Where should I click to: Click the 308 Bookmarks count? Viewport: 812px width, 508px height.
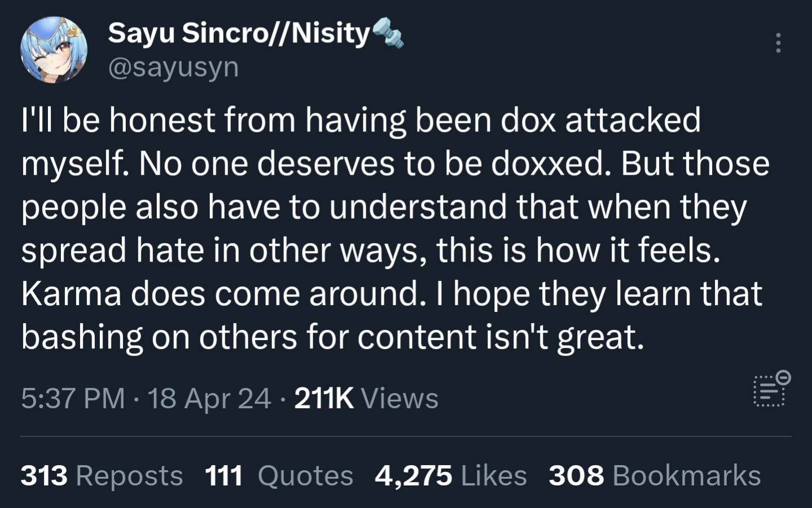coord(655,475)
